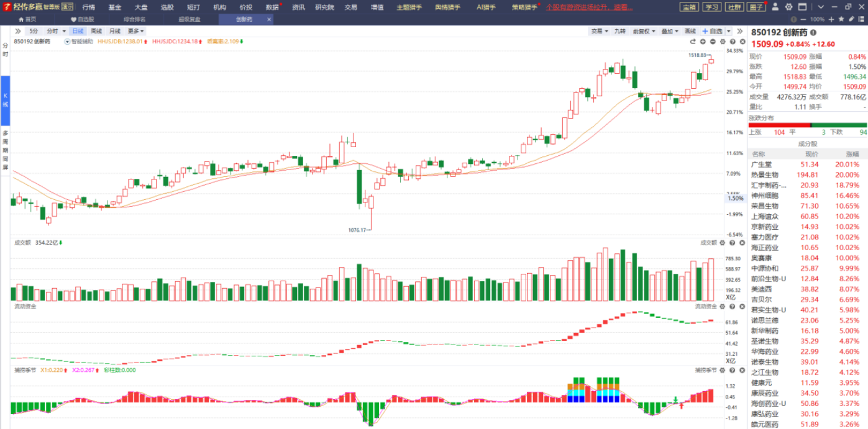
Task: Switch to the 综合排名 tab
Action: tap(135, 19)
